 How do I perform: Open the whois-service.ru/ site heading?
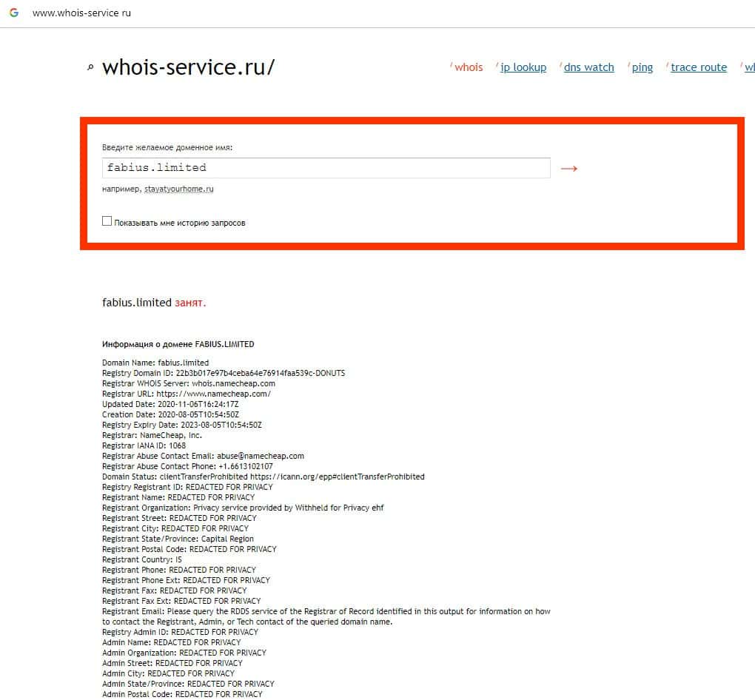click(x=188, y=67)
